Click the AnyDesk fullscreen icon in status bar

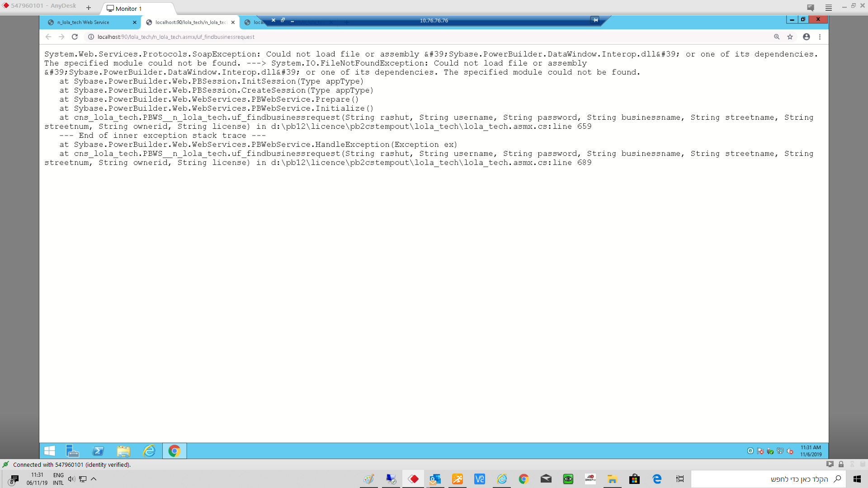click(830, 464)
